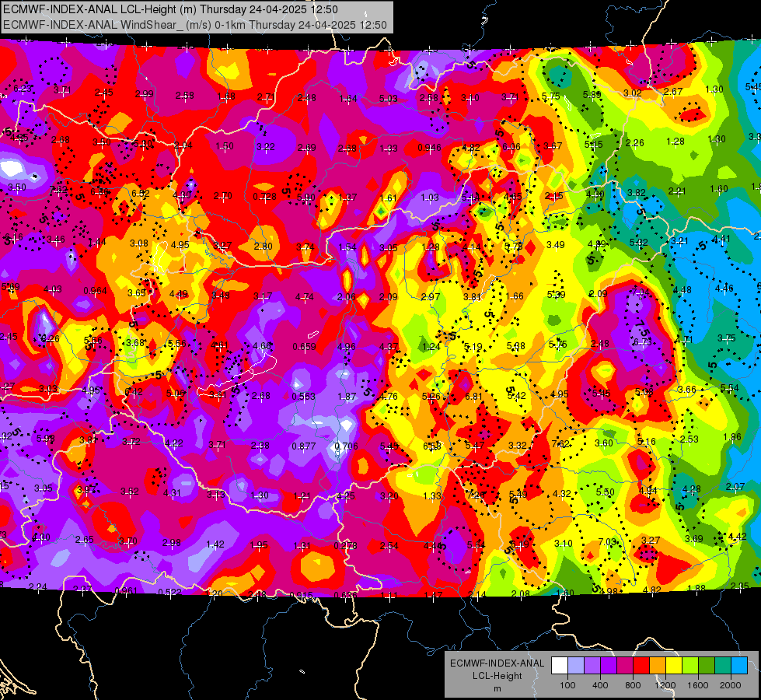
Task: Click the wind shear value '1.61'
Action: click(389, 198)
